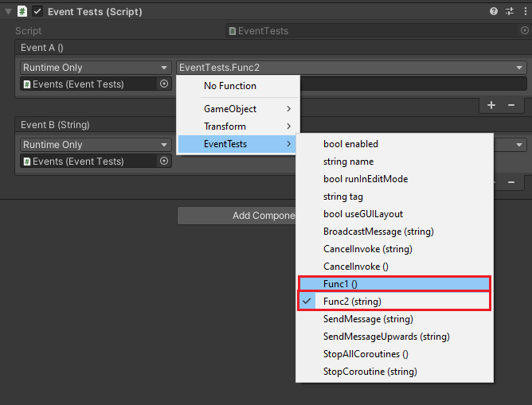Click the Add Component button
The width and height of the screenshot is (532, 405).
[x=237, y=216]
